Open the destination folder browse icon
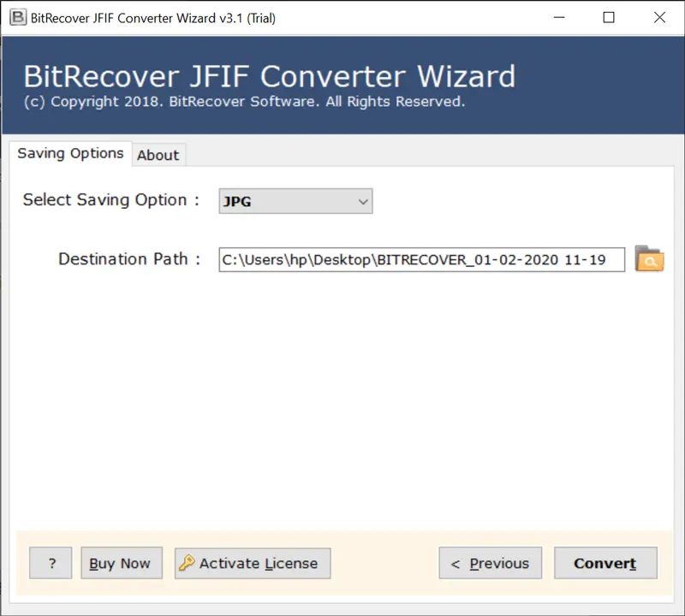 click(x=649, y=259)
